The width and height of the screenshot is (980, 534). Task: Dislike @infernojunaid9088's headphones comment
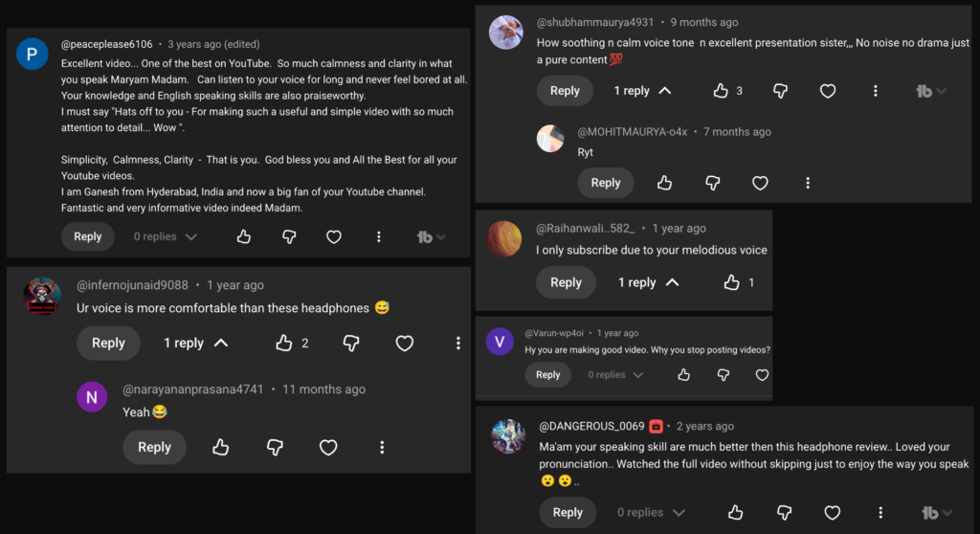[x=351, y=343]
